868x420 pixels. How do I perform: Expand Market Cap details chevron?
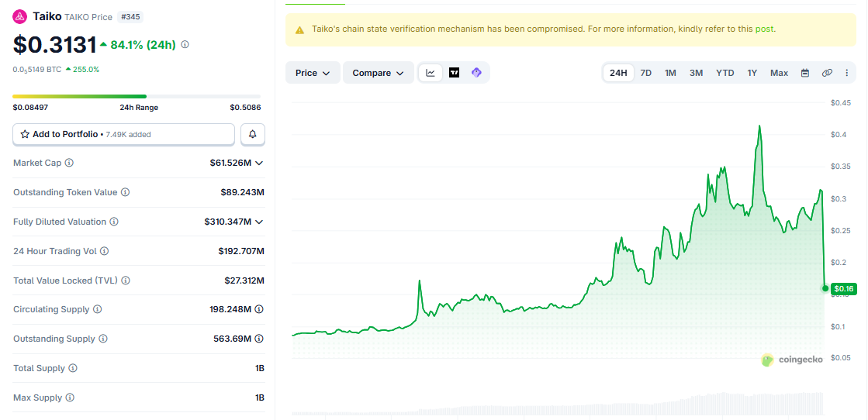tap(258, 164)
